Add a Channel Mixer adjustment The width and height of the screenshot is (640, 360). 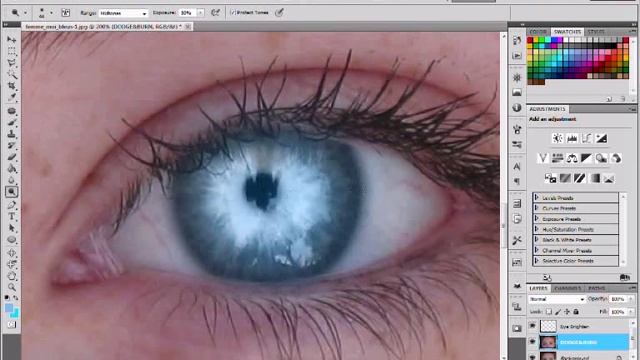(616, 158)
